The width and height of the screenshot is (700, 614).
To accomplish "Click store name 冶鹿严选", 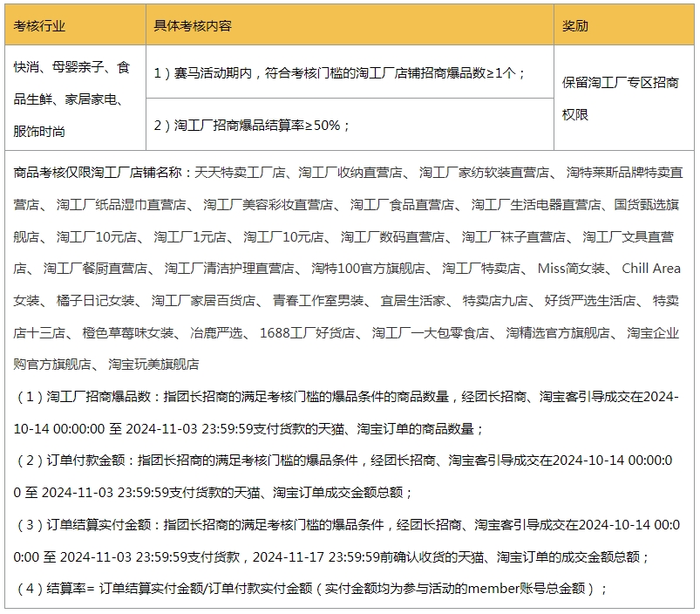I will pos(216,332).
